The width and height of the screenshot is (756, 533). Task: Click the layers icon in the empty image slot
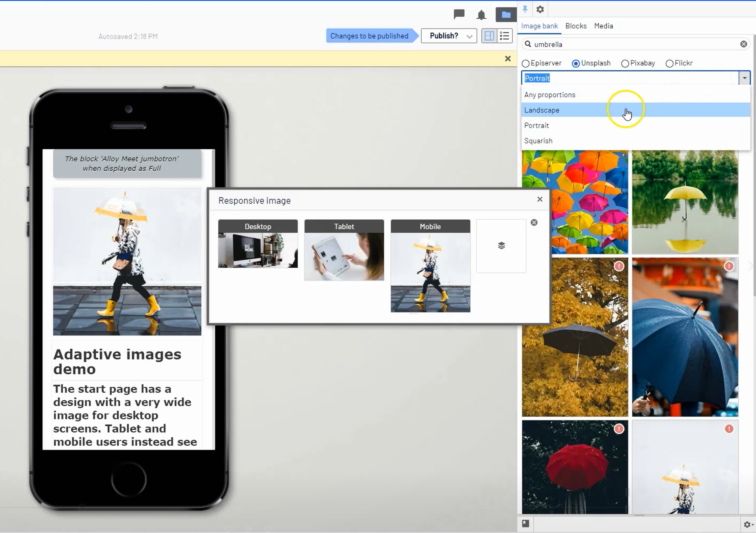[x=501, y=245]
